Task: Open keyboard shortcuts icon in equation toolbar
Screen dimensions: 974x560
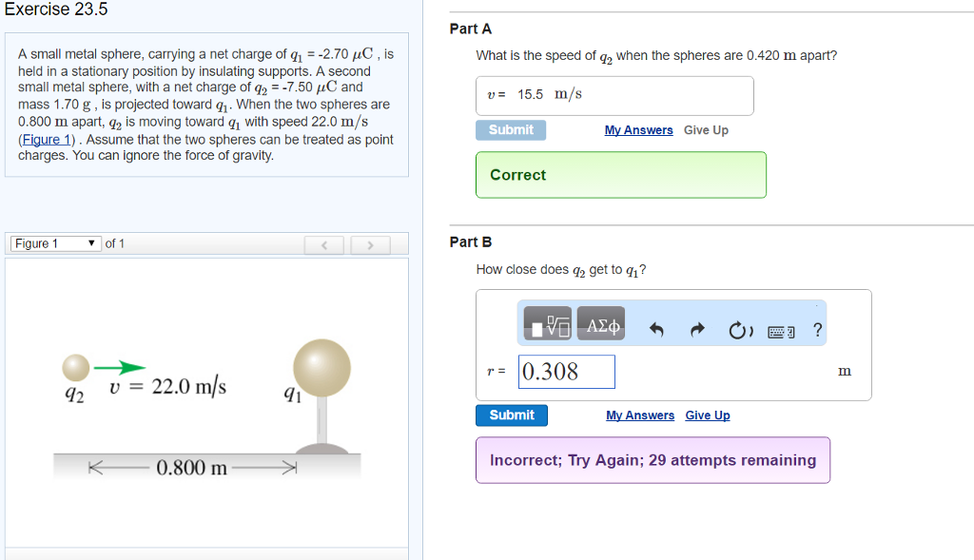Action: (782, 324)
